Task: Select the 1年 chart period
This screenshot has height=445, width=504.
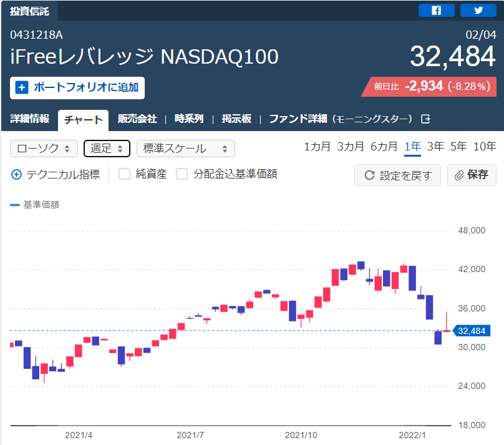Action: point(413,147)
